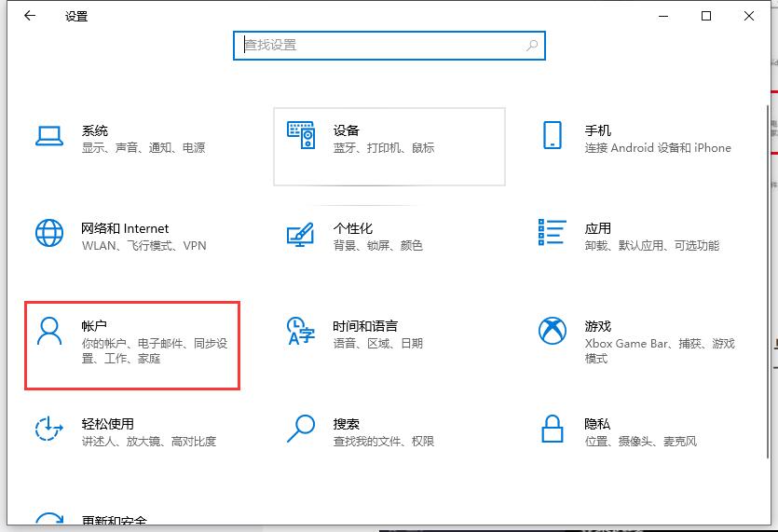Close the Settings window
This screenshot has width=778, height=532.
tap(749, 16)
